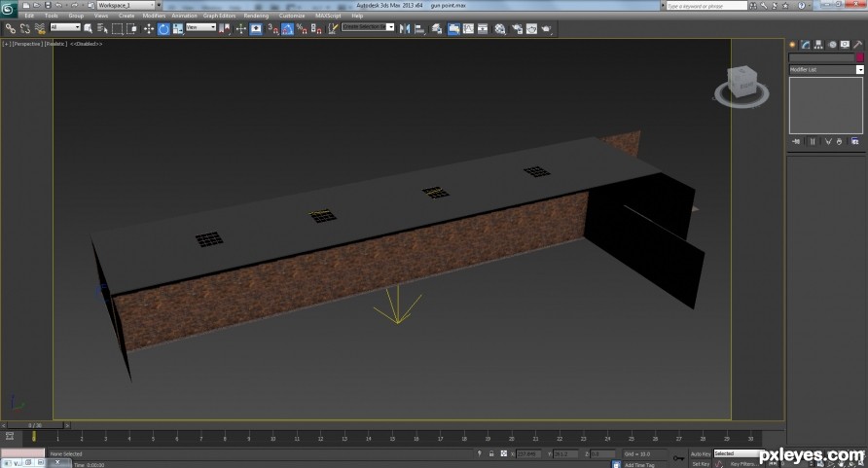The height and width of the screenshot is (468, 868).
Task: Toggle selection lock padlock icon
Action: tap(491, 453)
